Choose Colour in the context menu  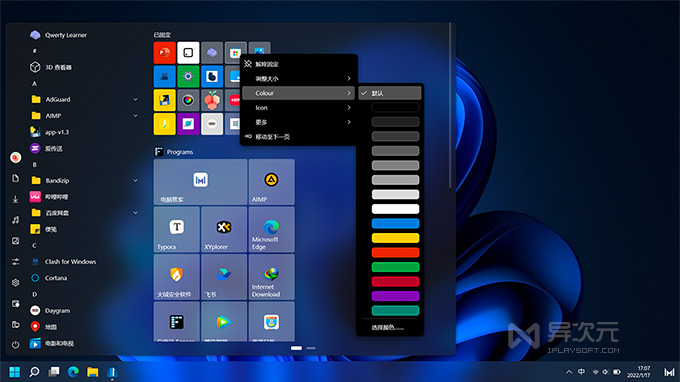pos(299,93)
